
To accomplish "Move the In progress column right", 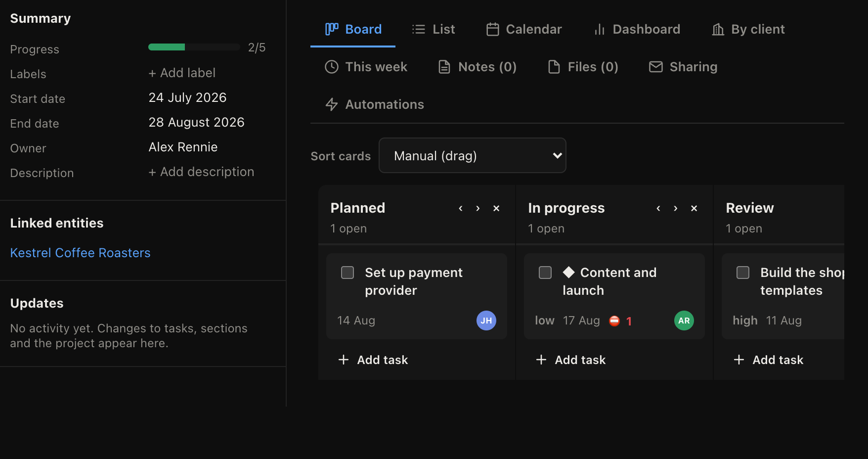I will pyautogui.click(x=676, y=208).
